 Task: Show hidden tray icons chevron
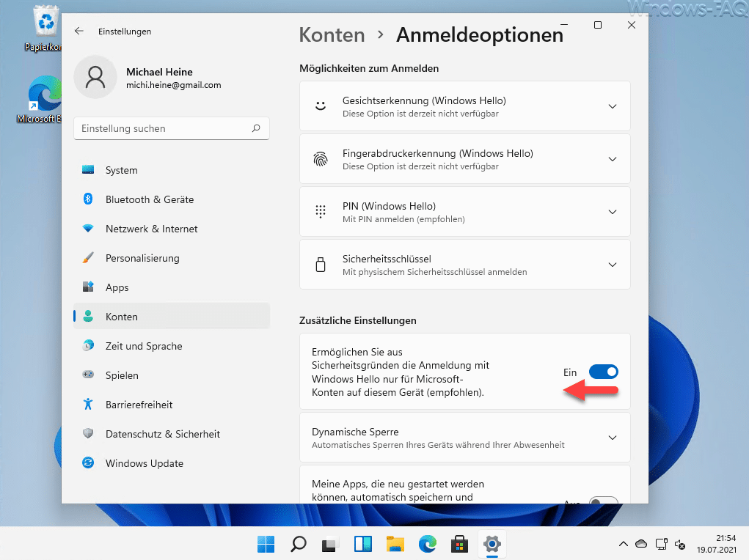click(624, 544)
